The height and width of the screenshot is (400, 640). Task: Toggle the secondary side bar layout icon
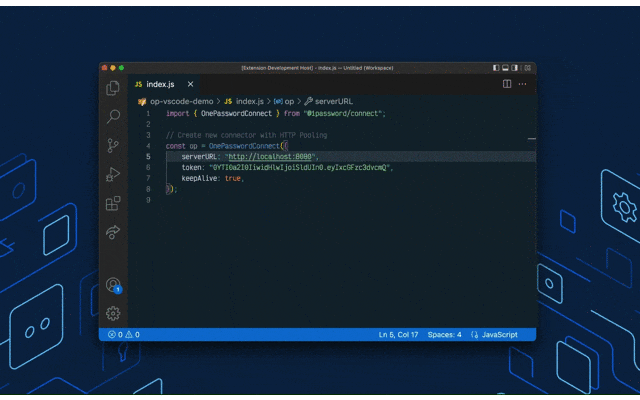tap(515, 68)
